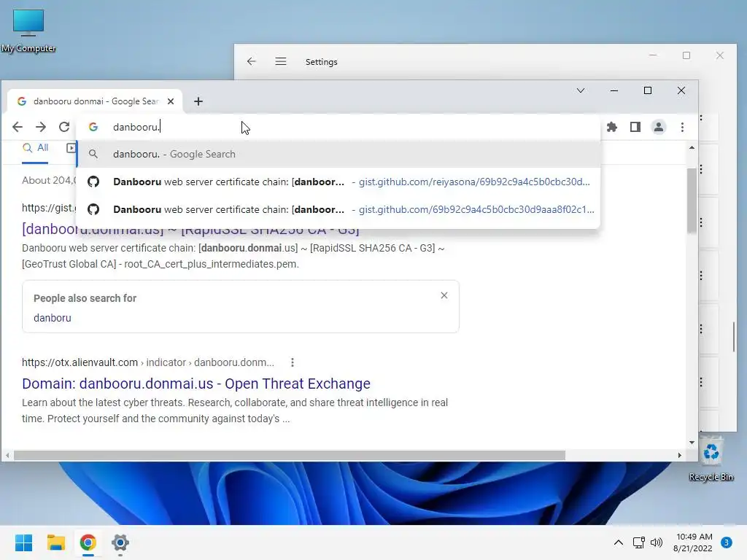Open clock showing 10:49 AM

click(x=693, y=542)
